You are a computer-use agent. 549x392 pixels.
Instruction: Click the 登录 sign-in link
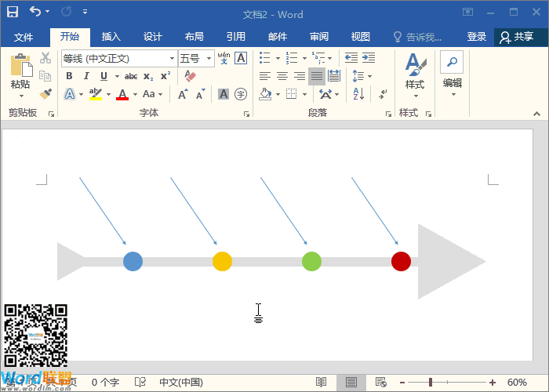tap(477, 37)
